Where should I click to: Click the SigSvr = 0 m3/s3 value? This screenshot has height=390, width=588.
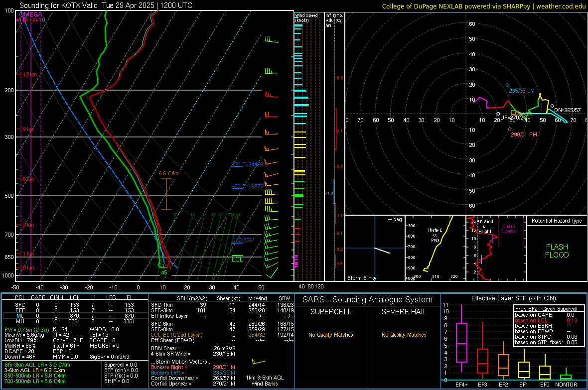pos(110,357)
